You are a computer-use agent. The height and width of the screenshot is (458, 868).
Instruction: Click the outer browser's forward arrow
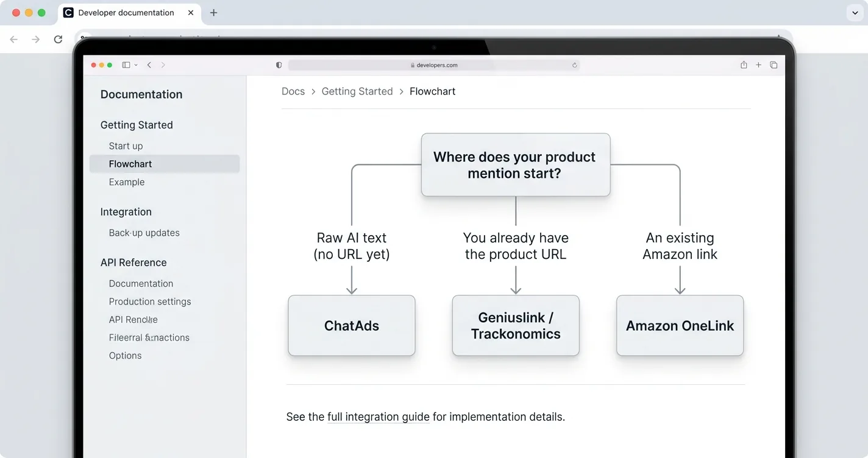[36, 40]
